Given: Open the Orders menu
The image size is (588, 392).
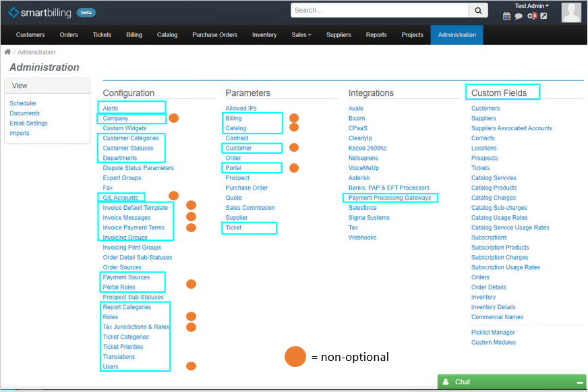Looking at the screenshot, I should pos(69,35).
